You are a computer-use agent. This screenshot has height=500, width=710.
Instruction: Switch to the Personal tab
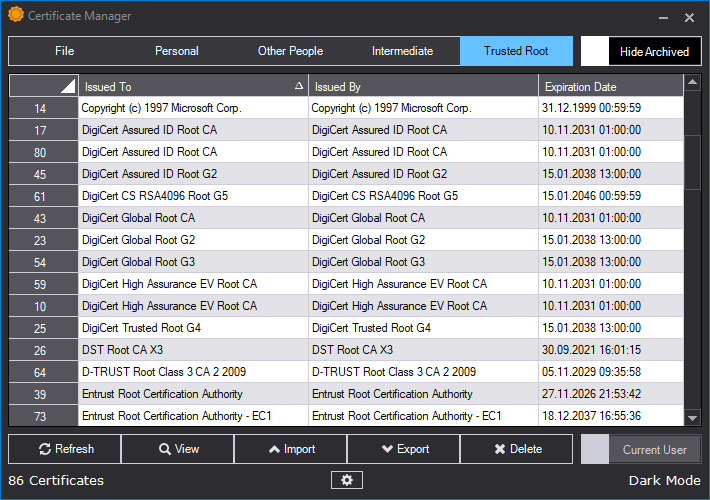177,51
